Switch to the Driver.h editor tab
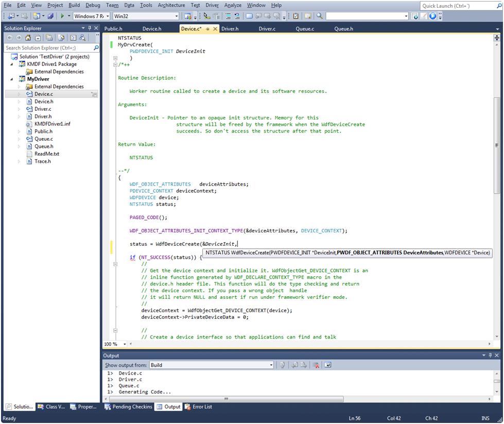Screen dimensions: 504x424 coord(230,29)
